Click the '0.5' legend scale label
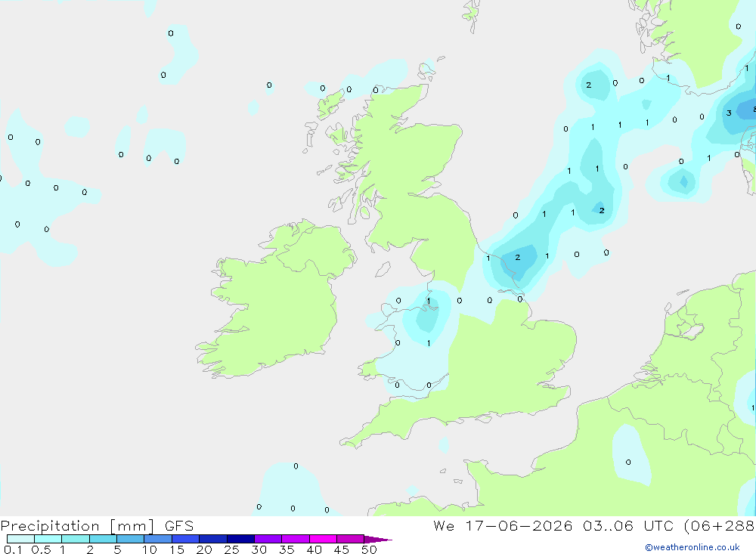Screen dimensions: 756x554 click(41, 549)
